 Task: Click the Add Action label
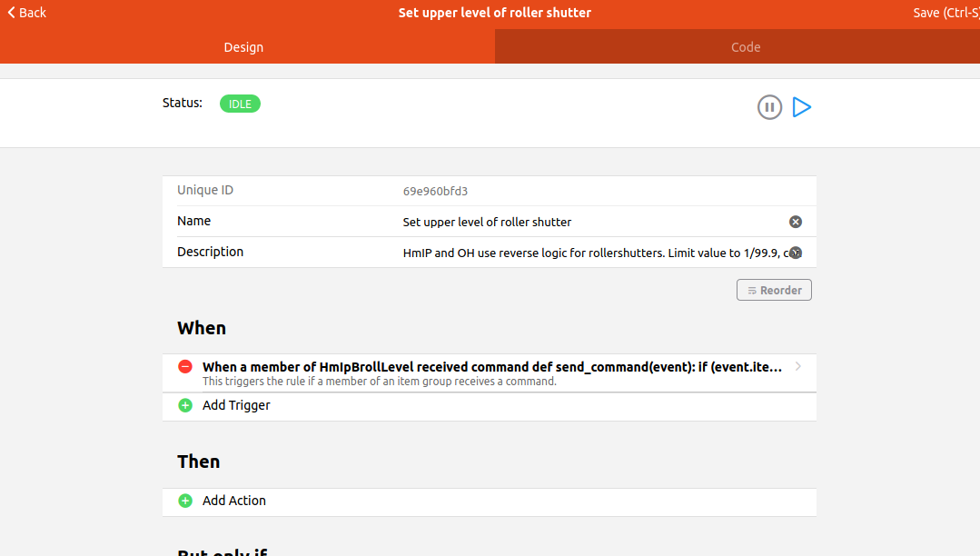(234, 501)
